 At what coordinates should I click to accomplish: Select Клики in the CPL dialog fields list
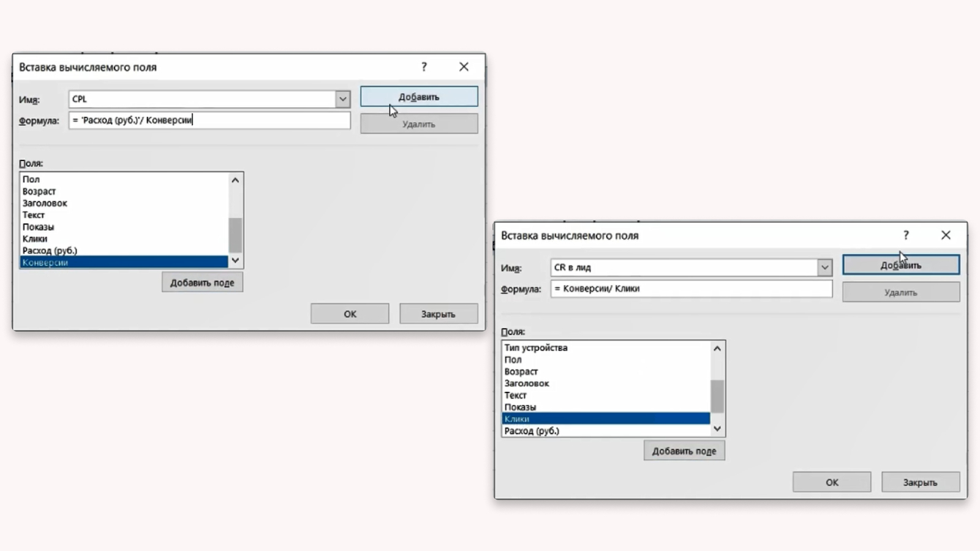pyautogui.click(x=124, y=239)
